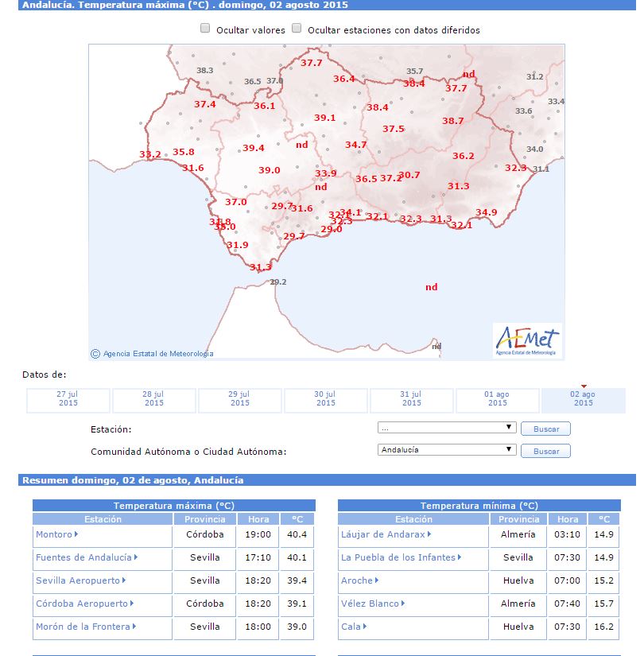Image resolution: width=644 pixels, height=656 pixels.
Task: Click the AEMet logo on the map
Action: [x=526, y=340]
